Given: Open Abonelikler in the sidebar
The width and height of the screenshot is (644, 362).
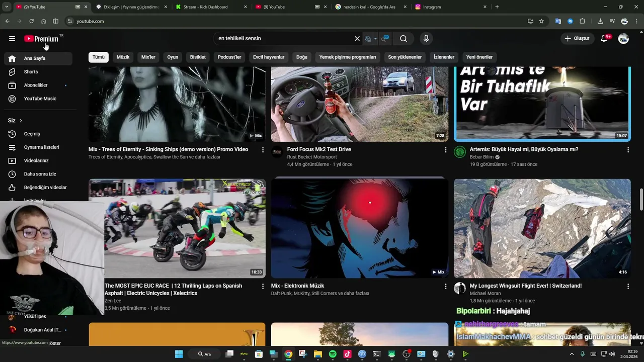Looking at the screenshot, I should click(38, 85).
